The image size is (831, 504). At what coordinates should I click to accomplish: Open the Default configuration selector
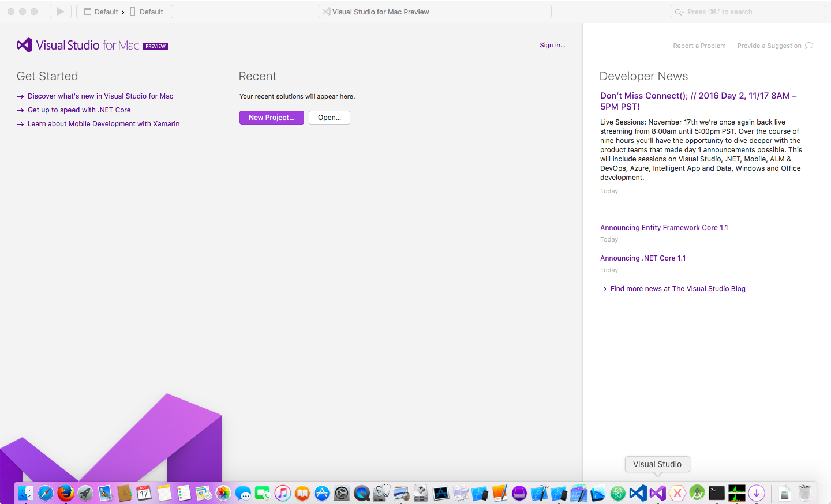(x=101, y=12)
